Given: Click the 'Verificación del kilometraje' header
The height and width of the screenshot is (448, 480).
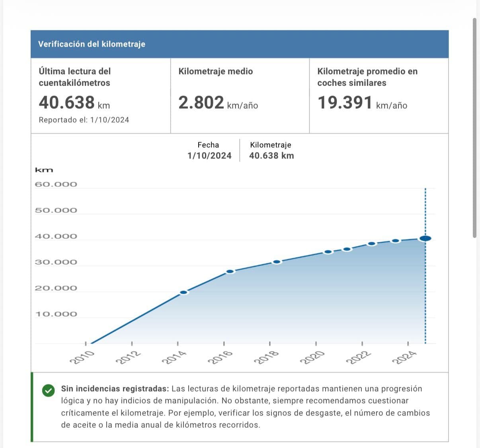Looking at the screenshot, I should point(92,44).
